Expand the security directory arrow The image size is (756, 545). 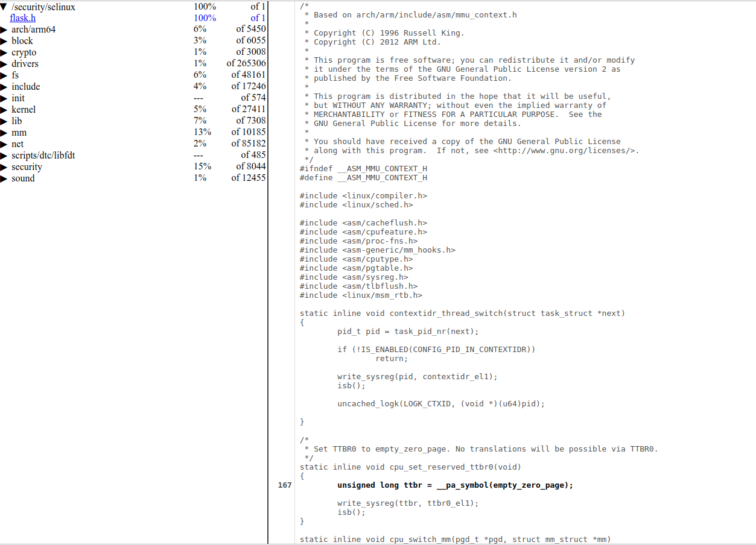coord(4,167)
